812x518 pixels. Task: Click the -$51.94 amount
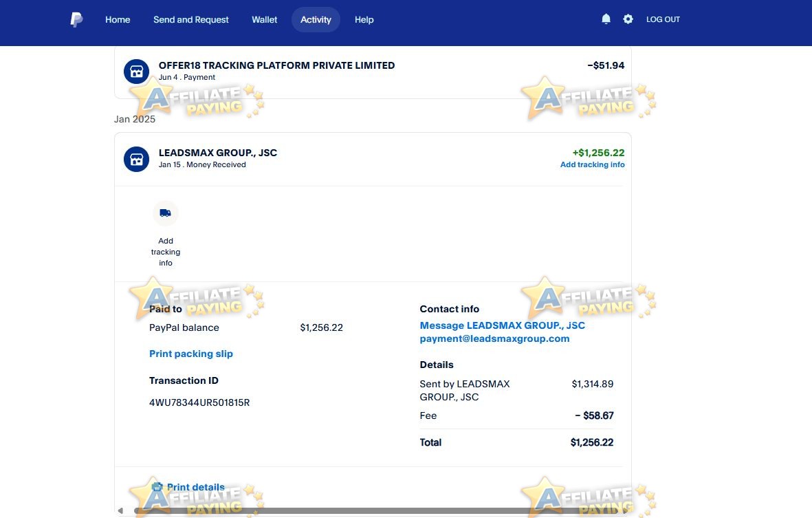pyautogui.click(x=606, y=65)
